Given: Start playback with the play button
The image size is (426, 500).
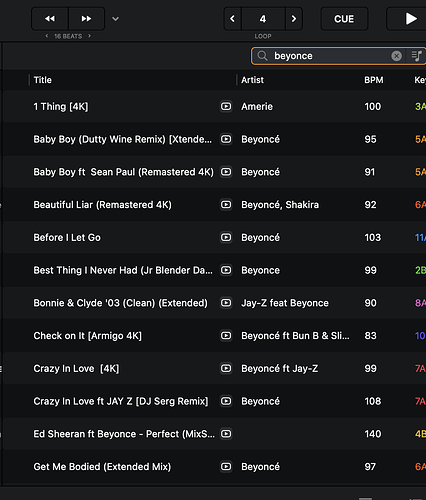Looking at the screenshot, I should pos(407,19).
